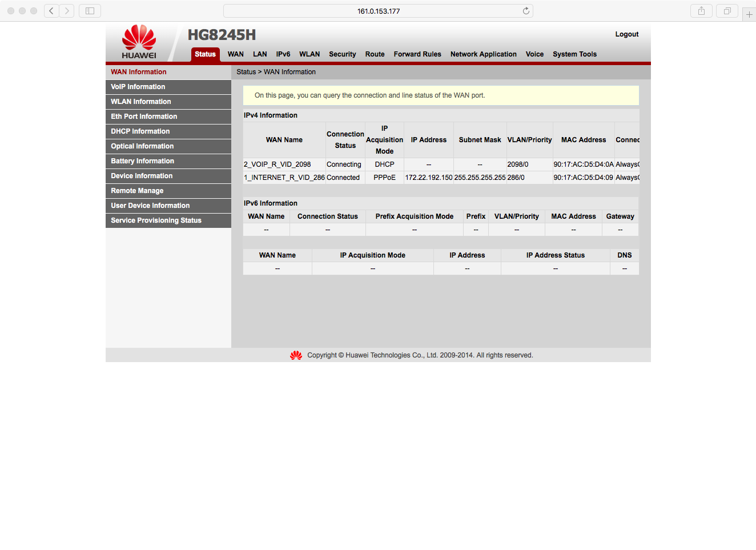Screen dimensions: 756x550
Task: Click the Huawei logo in header
Action: click(x=139, y=42)
